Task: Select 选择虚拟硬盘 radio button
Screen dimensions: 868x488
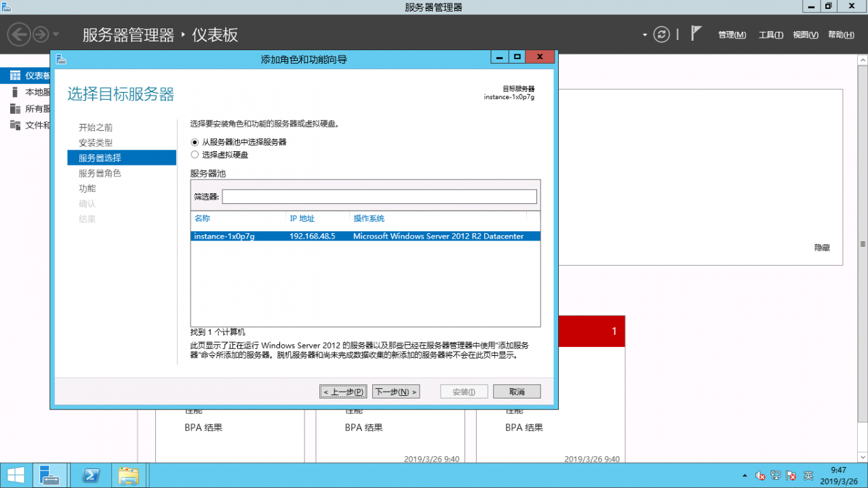Action: point(195,155)
